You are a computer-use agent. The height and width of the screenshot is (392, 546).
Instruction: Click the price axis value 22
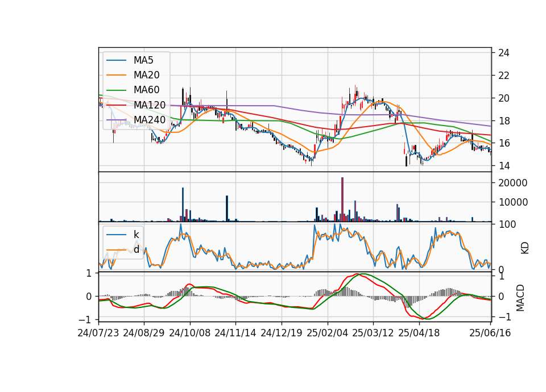tap(503, 76)
